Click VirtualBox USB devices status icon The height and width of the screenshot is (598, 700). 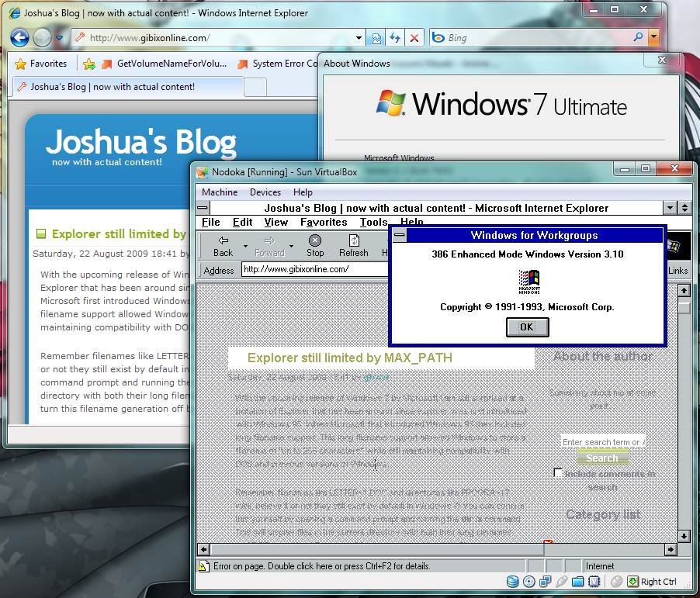[x=562, y=582]
